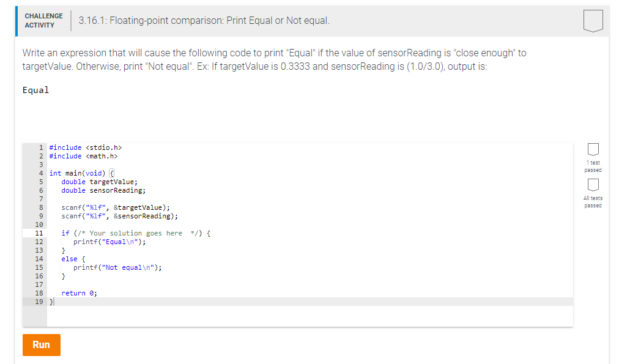This screenshot has height=364, width=619.
Task: Click the blue accent bar beside CHALLENGE ACTIVITY
Action: [15, 20]
